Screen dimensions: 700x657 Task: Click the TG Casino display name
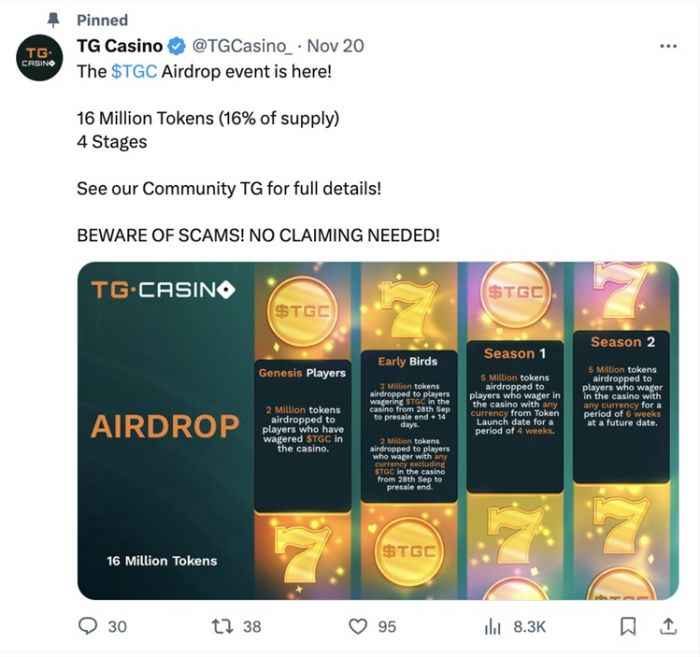(120, 46)
